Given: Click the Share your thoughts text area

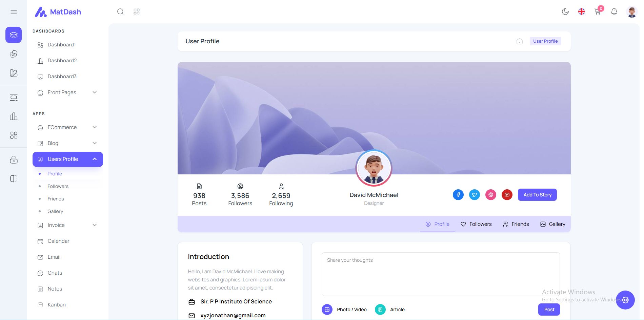Looking at the screenshot, I should [x=441, y=274].
